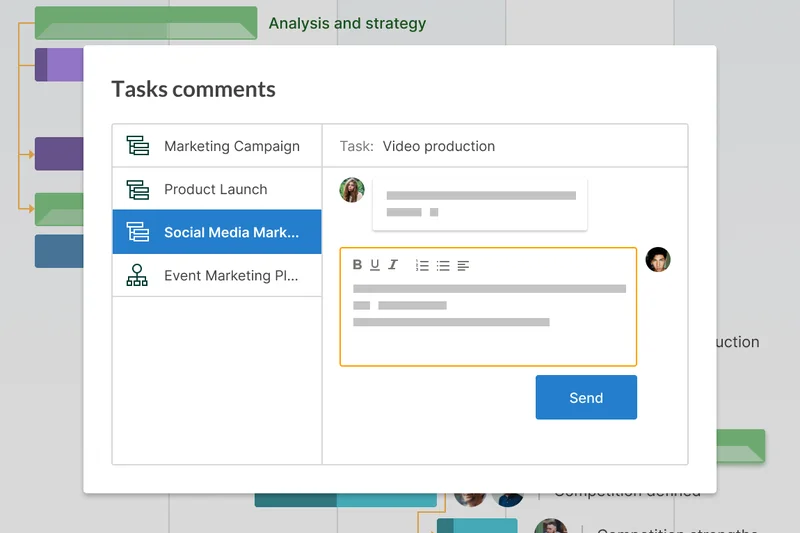The width and height of the screenshot is (800, 533).
Task: Click the male user's avatar beside editor
Action: tap(658, 260)
